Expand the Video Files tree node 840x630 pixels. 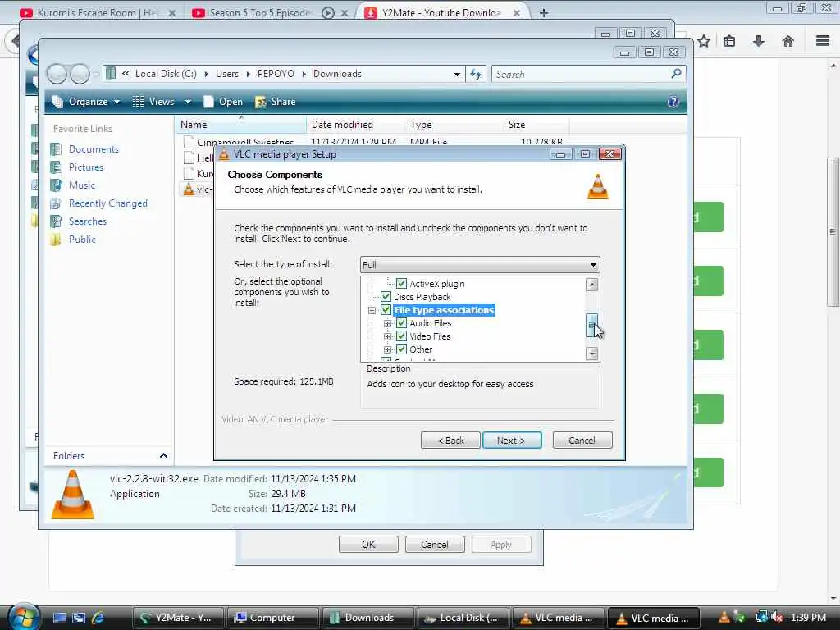(388, 336)
